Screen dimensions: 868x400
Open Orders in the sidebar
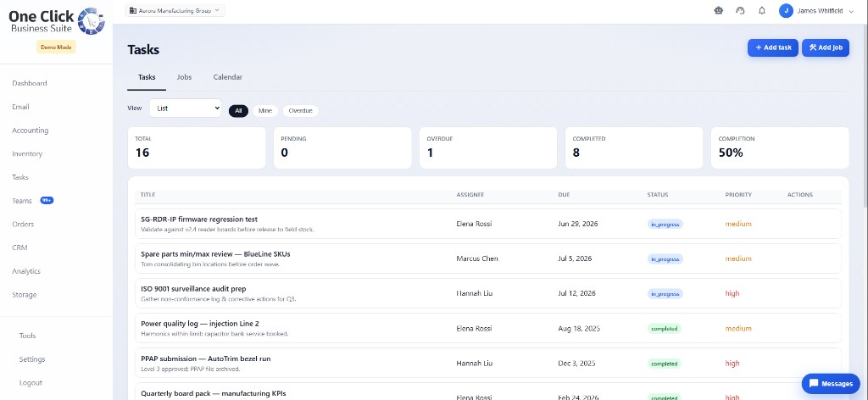pos(23,224)
